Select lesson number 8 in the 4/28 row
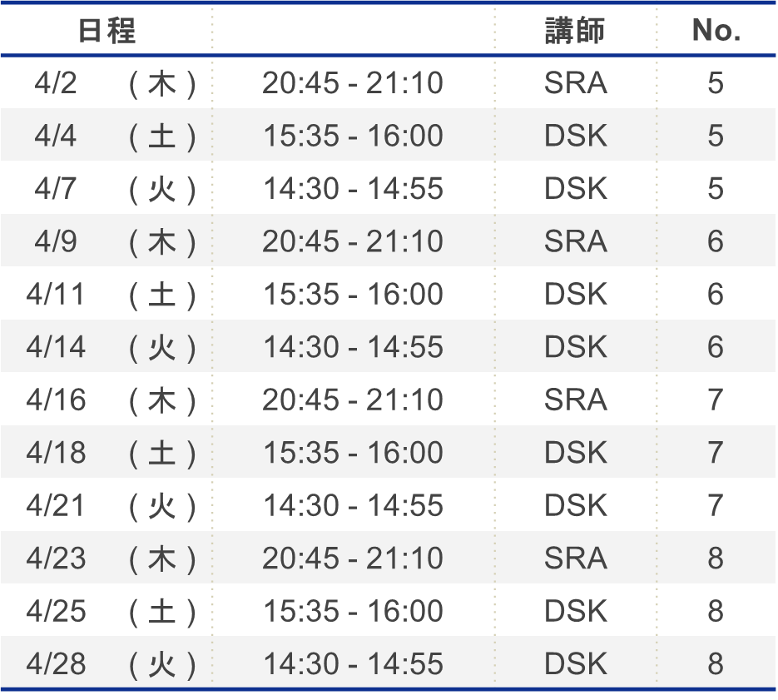778x700 pixels. [716, 664]
